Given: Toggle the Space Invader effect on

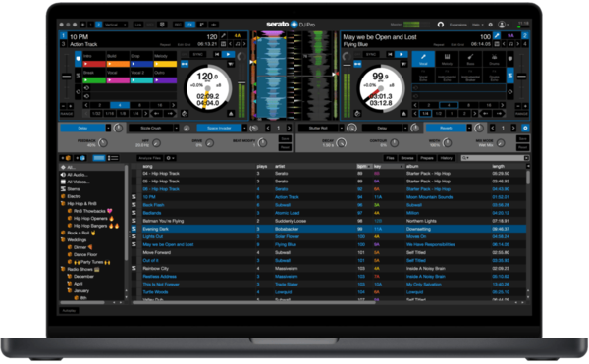Looking at the screenshot, I should click(x=219, y=128).
